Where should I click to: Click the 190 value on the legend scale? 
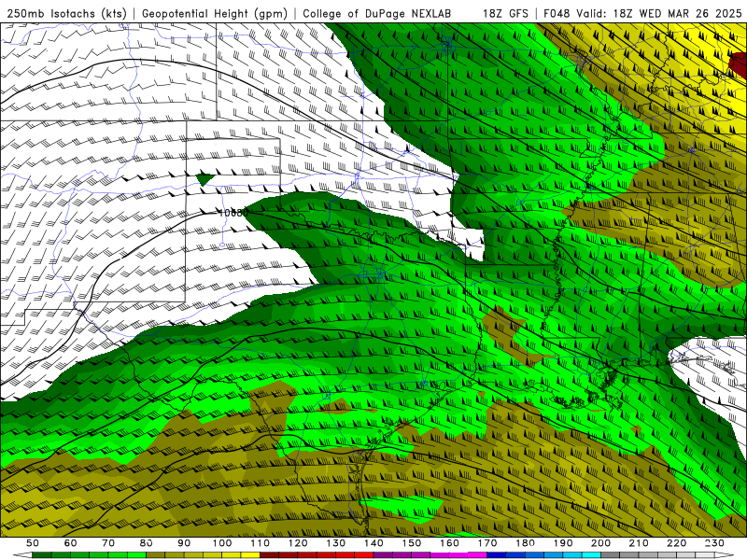[563, 543]
